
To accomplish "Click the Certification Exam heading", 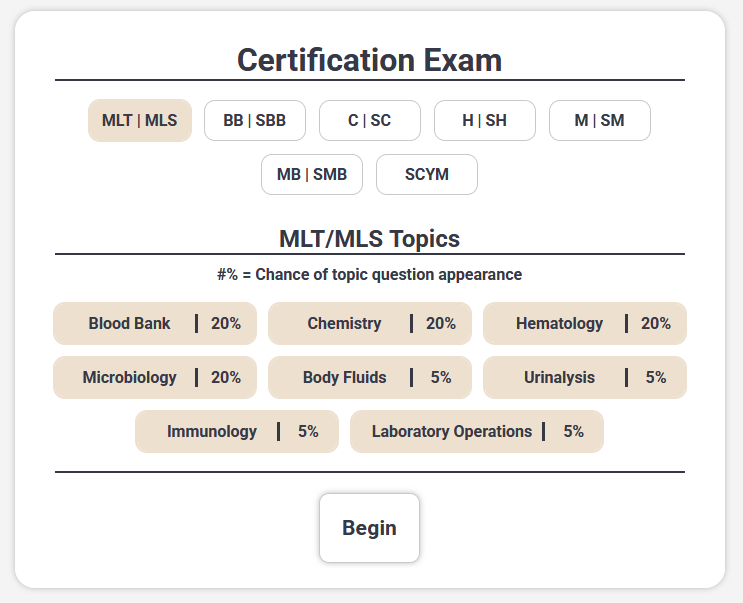I will point(370,60).
